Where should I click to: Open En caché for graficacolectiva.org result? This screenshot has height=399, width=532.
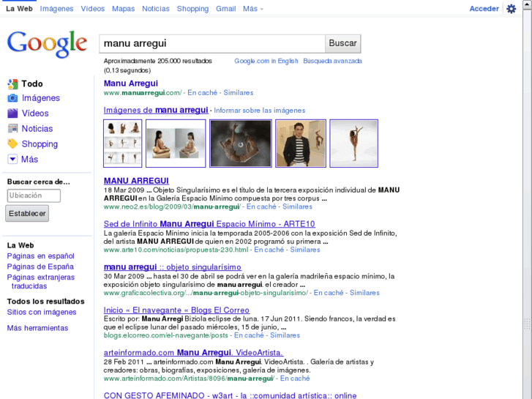click(329, 293)
